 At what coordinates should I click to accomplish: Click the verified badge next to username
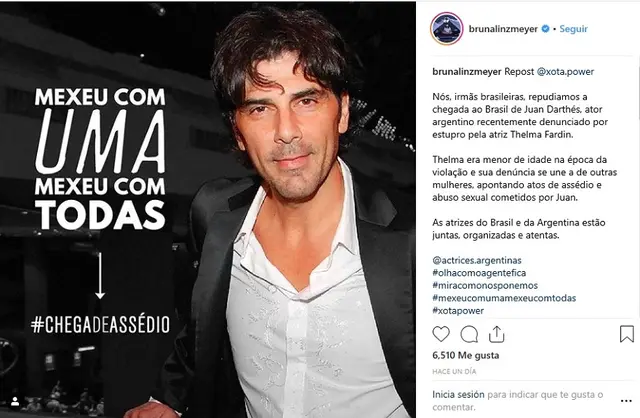coord(545,29)
